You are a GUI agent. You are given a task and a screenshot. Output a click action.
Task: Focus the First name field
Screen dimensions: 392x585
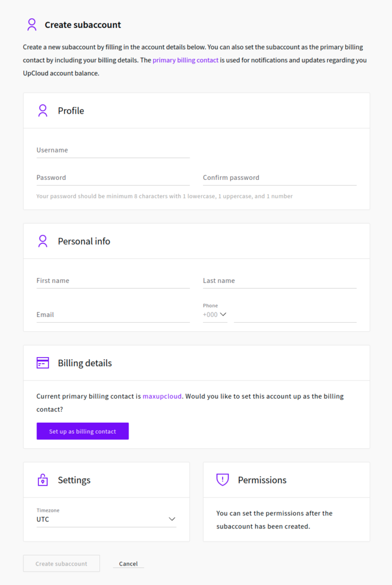coord(113,281)
